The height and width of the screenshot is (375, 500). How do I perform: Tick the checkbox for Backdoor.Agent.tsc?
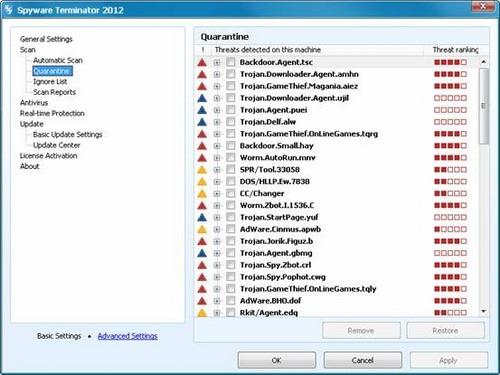coord(230,62)
